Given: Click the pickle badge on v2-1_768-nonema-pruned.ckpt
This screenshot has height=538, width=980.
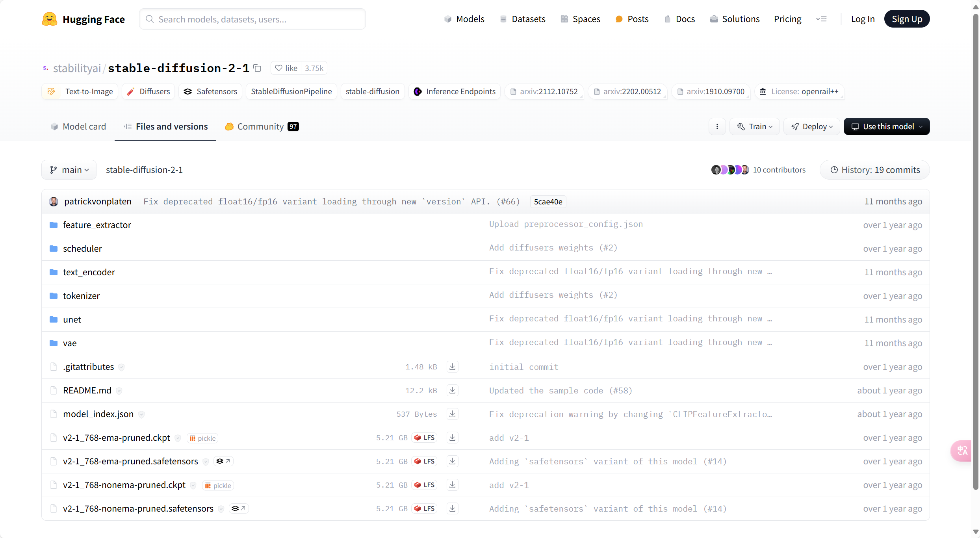Looking at the screenshot, I should (218, 485).
